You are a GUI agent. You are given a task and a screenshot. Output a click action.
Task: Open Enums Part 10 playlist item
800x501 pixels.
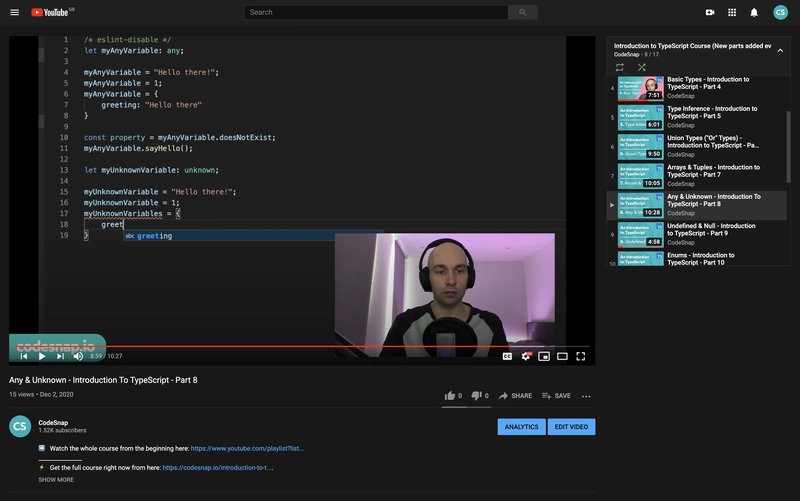[697, 258]
